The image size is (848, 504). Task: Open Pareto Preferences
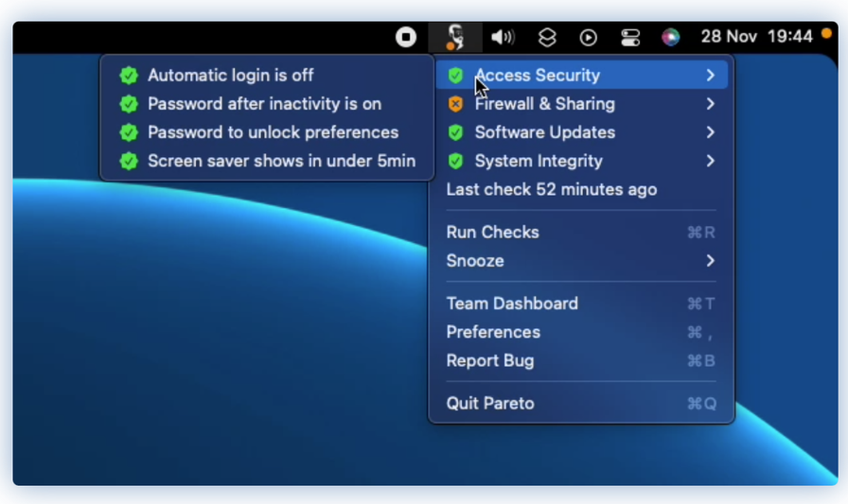click(581, 332)
